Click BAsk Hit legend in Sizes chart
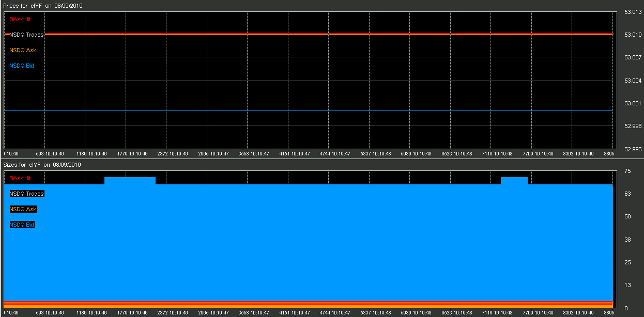 click(x=20, y=178)
